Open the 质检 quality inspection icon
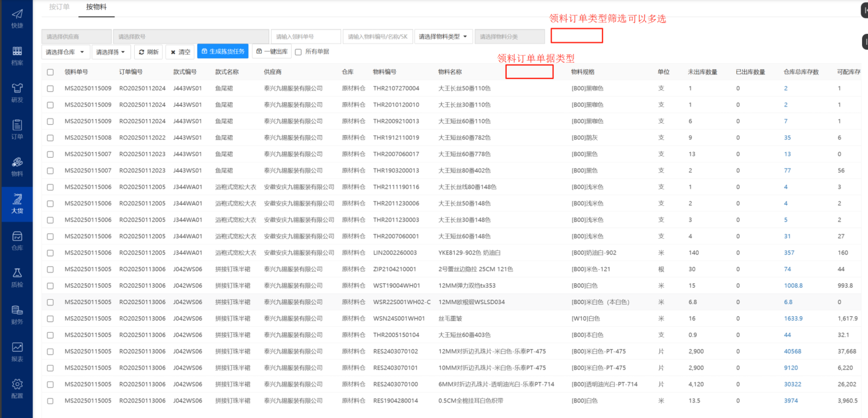The width and height of the screenshot is (868, 418). (x=17, y=278)
